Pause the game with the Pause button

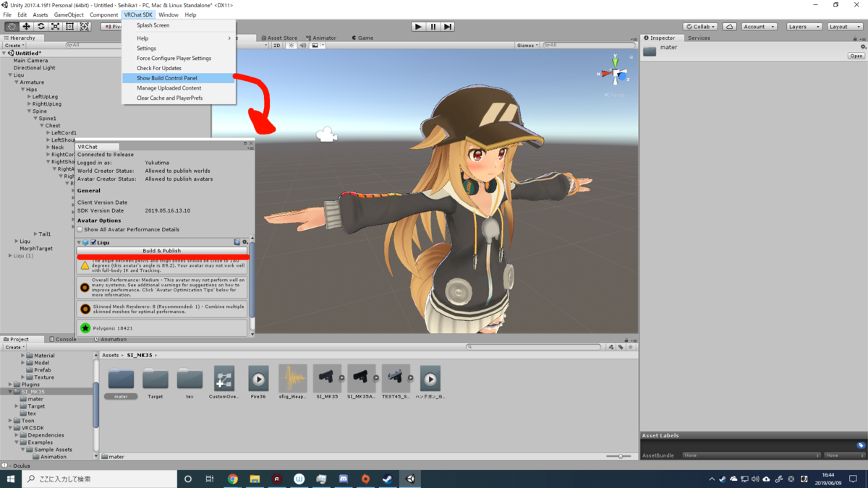pos(433,27)
